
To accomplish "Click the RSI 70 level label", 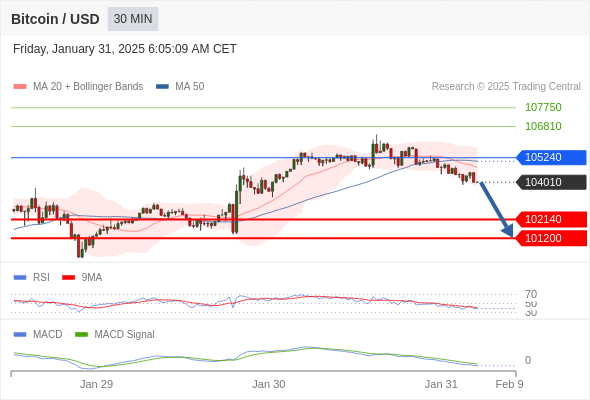I will (531, 294).
